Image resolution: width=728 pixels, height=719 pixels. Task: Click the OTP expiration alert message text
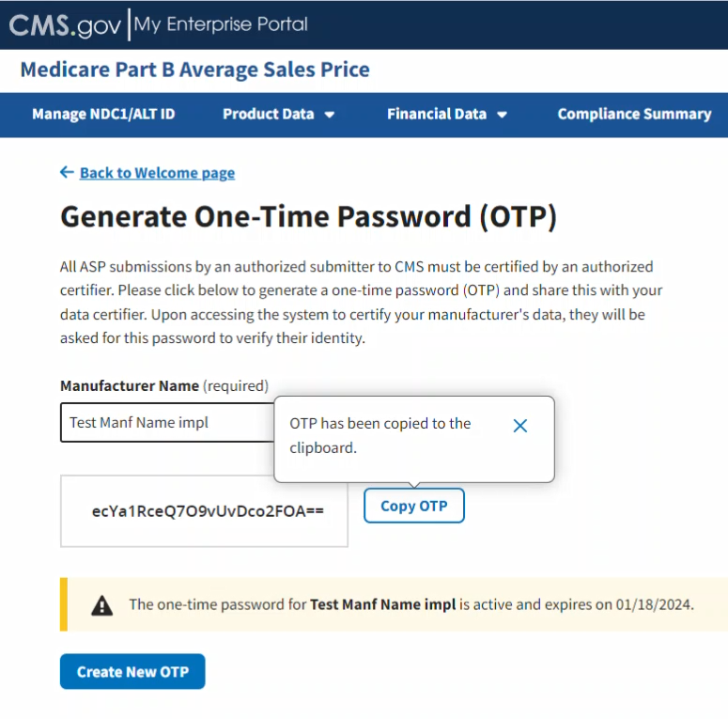[x=411, y=604]
